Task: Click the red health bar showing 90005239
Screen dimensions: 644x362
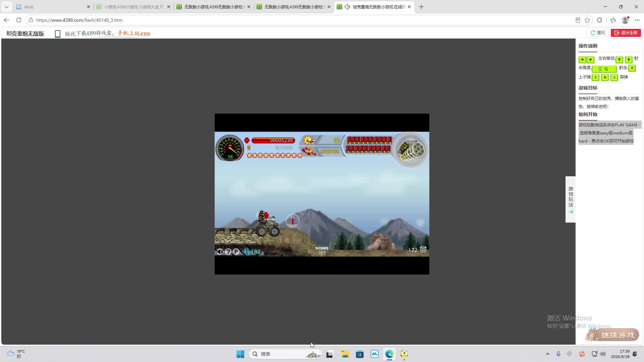Action: coord(273,140)
